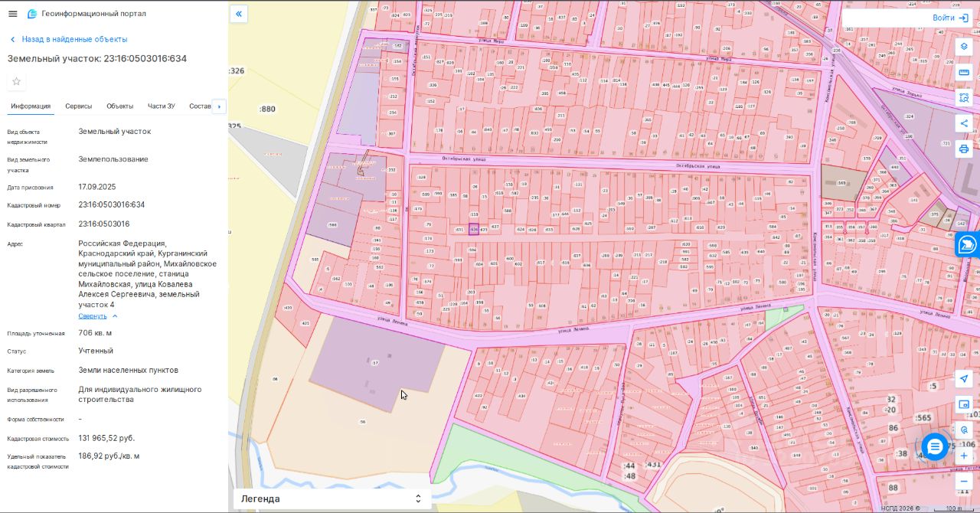The height and width of the screenshot is (513, 980).
Task: Select the cadastral quarter 23:16:0503016 value
Action: point(104,224)
